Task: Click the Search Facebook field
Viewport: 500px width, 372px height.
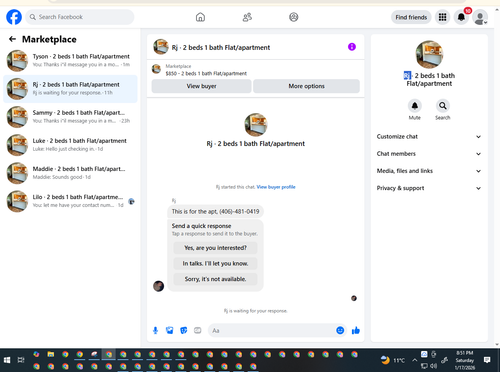Action: (x=80, y=17)
